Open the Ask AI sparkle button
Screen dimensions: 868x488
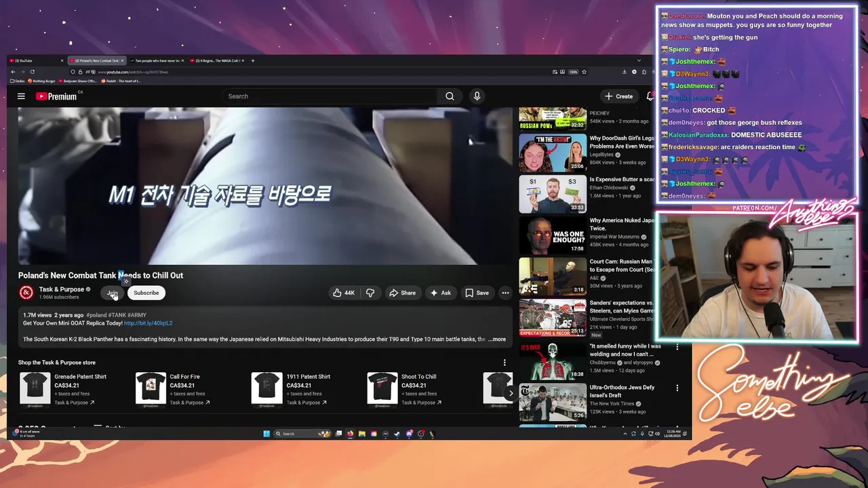click(x=441, y=293)
